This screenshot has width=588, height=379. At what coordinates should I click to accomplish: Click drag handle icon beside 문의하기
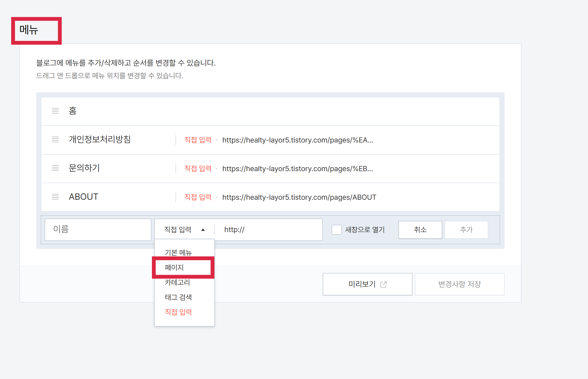[x=55, y=168]
